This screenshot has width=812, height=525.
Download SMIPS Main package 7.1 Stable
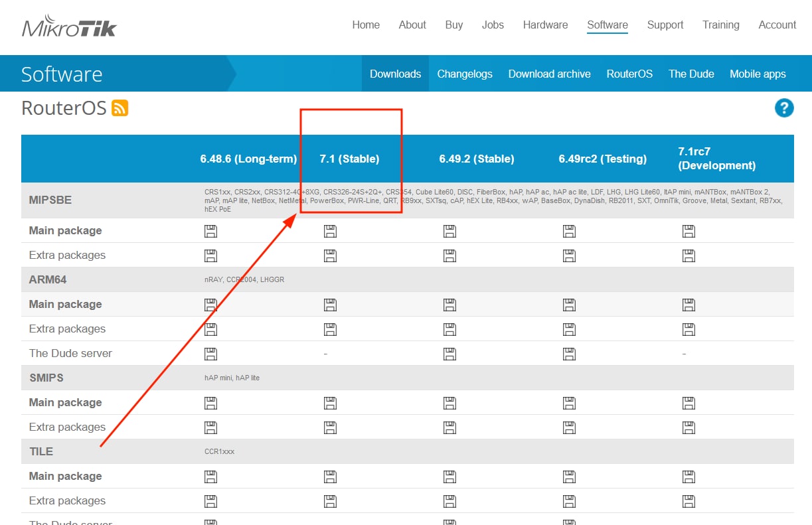click(x=330, y=403)
